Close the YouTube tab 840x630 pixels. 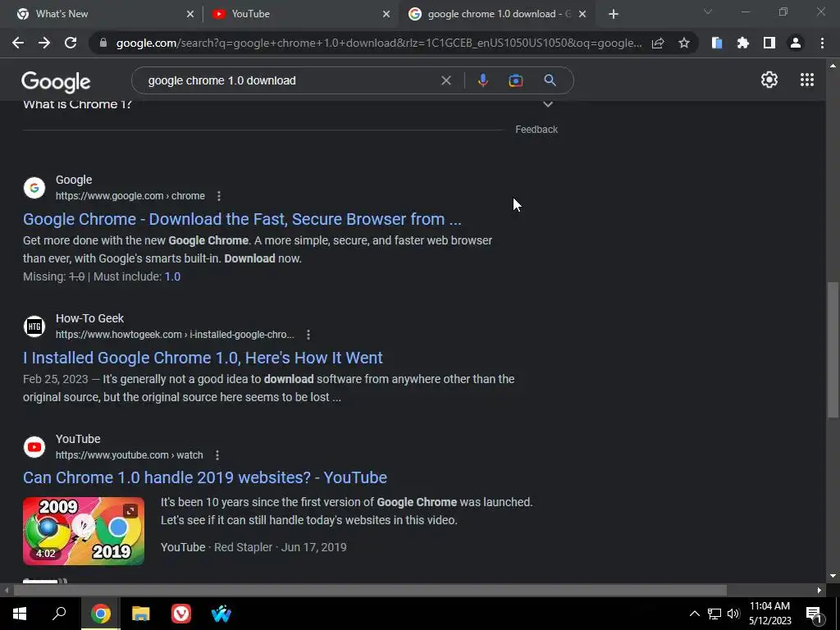click(386, 14)
